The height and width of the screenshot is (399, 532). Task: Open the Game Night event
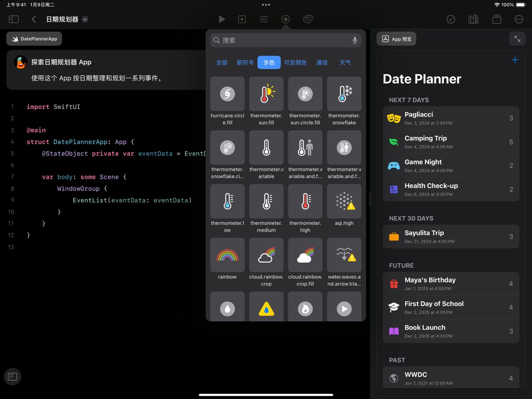(451, 166)
